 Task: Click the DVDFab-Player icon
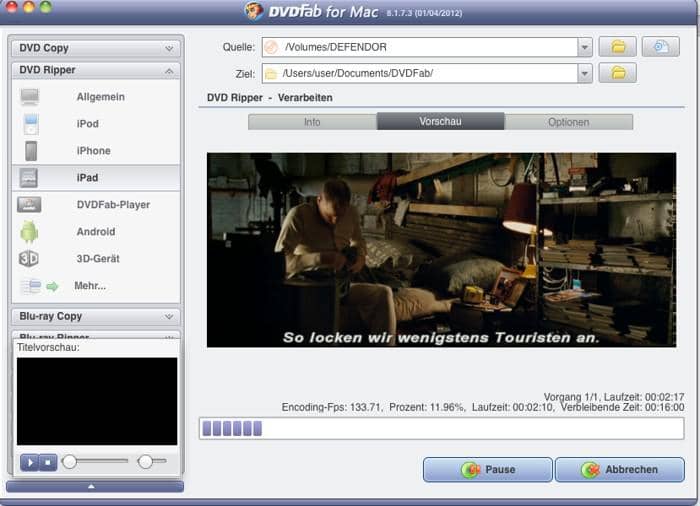(x=29, y=205)
